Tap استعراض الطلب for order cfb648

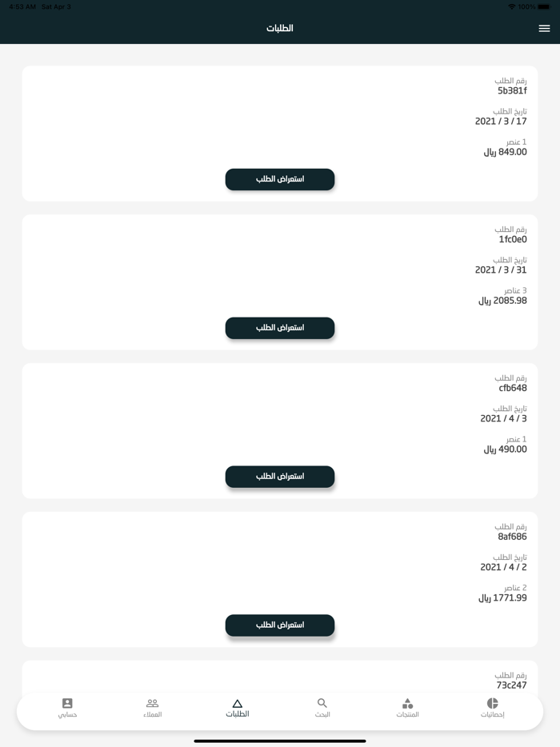[280, 476]
